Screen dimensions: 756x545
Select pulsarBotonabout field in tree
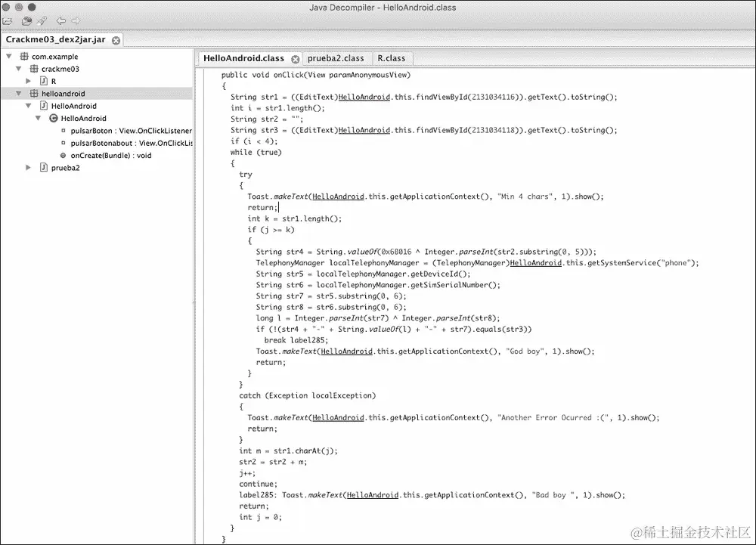coord(132,143)
